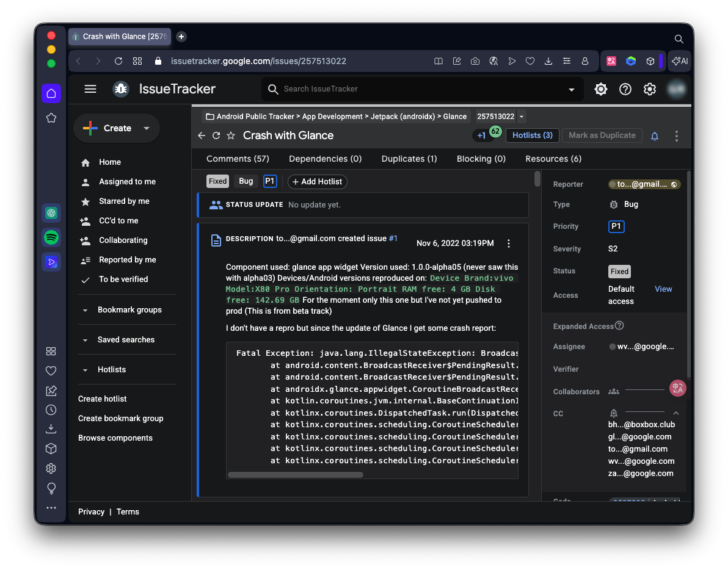
Task: Click the View access link
Action: (663, 289)
